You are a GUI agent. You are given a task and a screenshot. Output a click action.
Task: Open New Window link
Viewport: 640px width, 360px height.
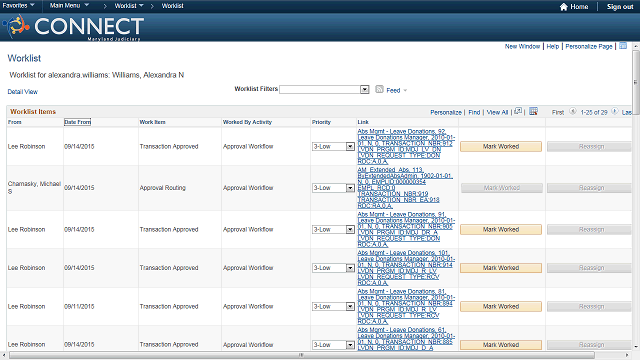[522, 47]
